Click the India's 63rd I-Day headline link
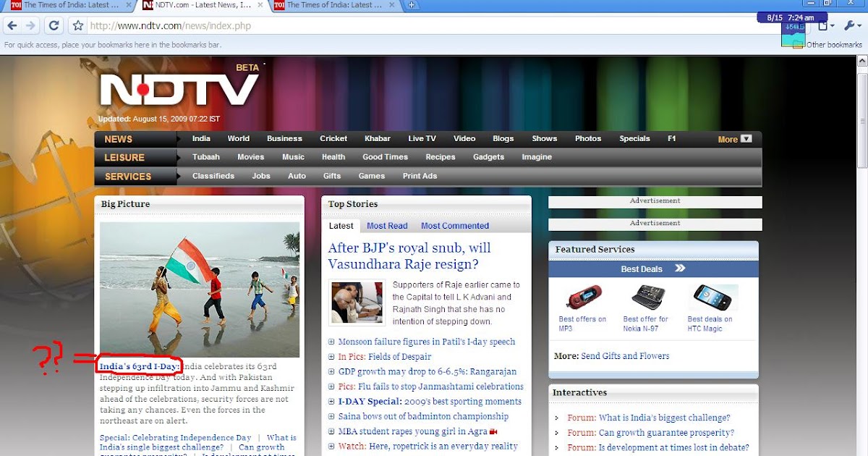Screen dimensions: 868x456 pos(139,366)
